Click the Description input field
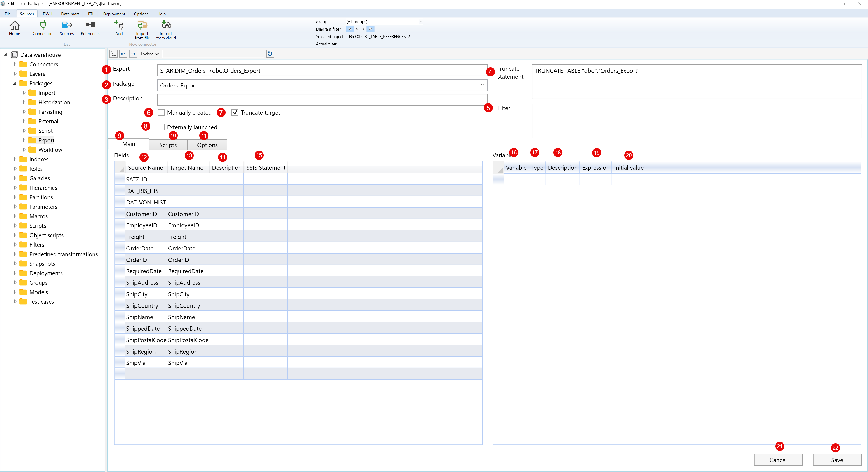The width and height of the screenshot is (868, 472). [x=322, y=100]
